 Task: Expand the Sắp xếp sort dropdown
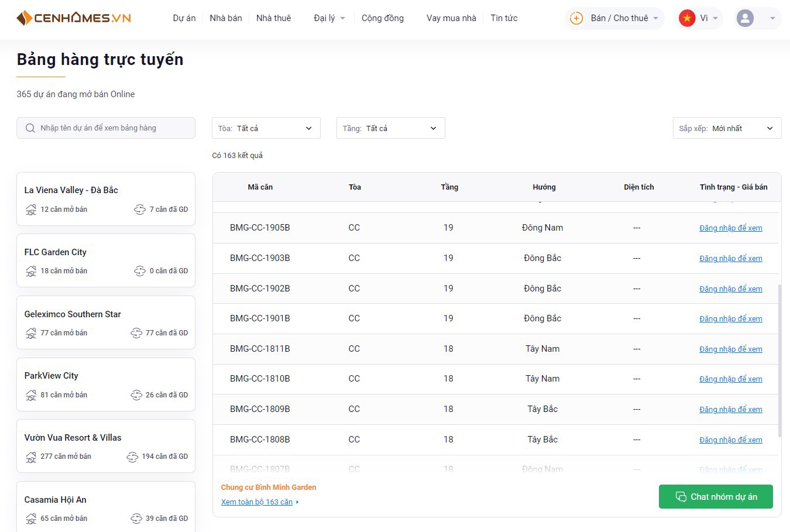click(727, 128)
